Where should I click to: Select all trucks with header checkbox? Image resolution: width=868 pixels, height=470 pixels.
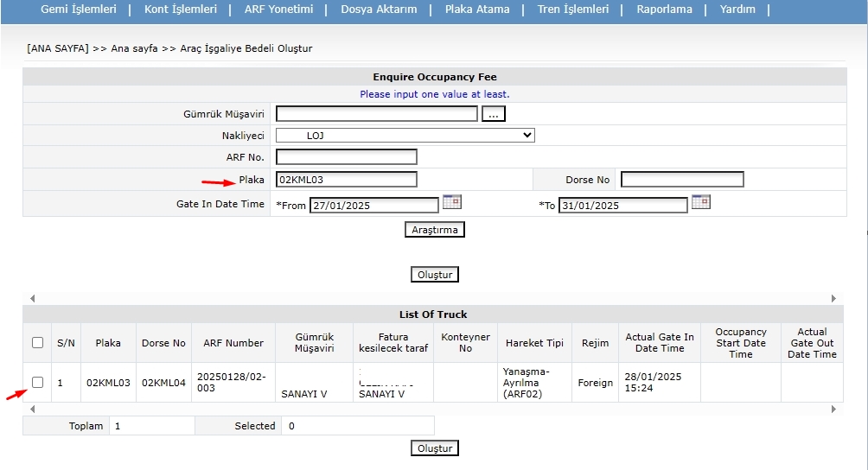coord(37,343)
